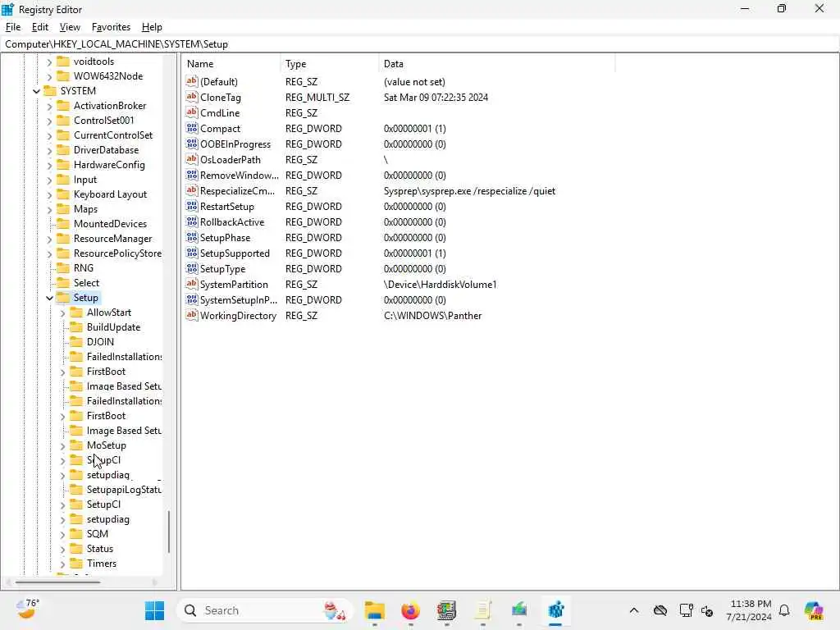Click the registry path address bar
Viewport: 840px width, 630px height.
point(419,44)
